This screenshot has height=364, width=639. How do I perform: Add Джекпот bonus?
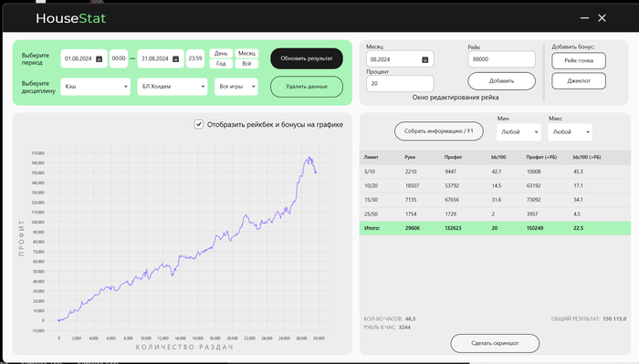[x=579, y=80]
